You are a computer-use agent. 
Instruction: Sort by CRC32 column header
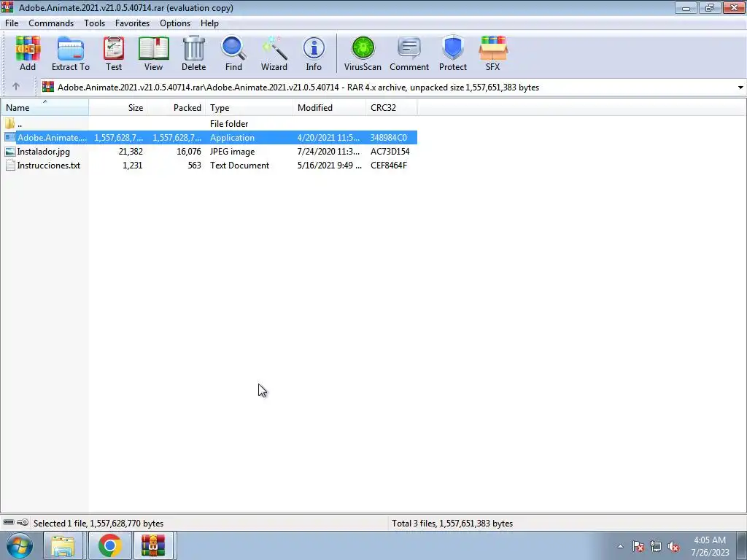[x=392, y=108]
